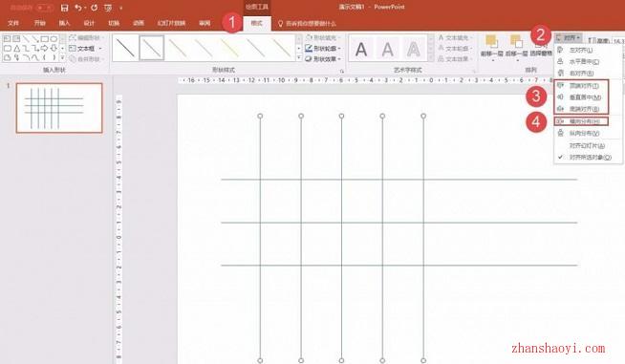The width and height of the screenshot is (625, 364).
Task: Open the Insert (插入) ribbon tab
Action: (x=64, y=23)
